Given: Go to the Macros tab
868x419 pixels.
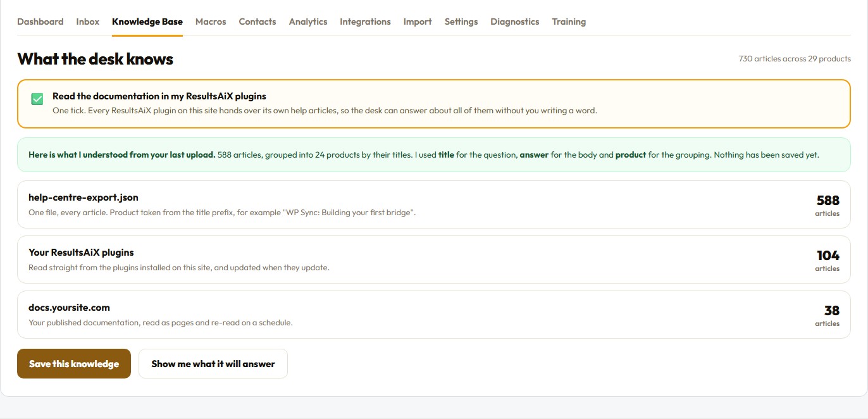Looking at the screenshot, I should click(x=211, y=22).
